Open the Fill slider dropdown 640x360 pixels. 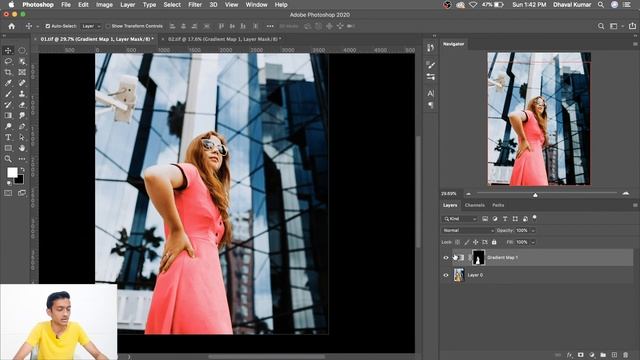click(x=533, y=242)
